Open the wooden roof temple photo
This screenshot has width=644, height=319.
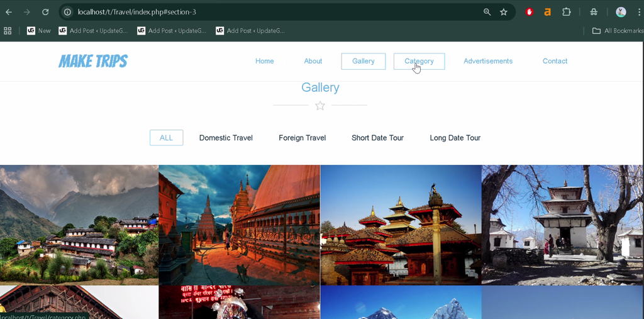tap(79, 302)
